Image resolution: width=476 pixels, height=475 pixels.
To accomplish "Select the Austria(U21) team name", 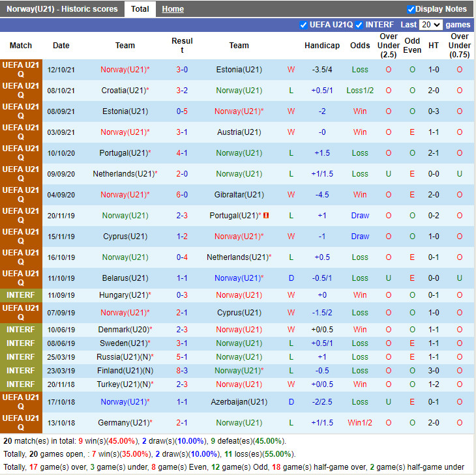I will 239,132.
